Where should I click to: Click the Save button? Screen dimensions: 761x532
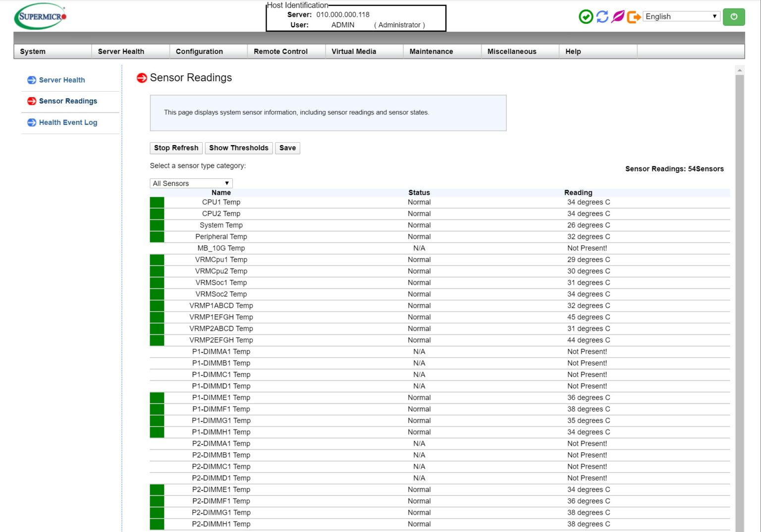click(287, 148)
